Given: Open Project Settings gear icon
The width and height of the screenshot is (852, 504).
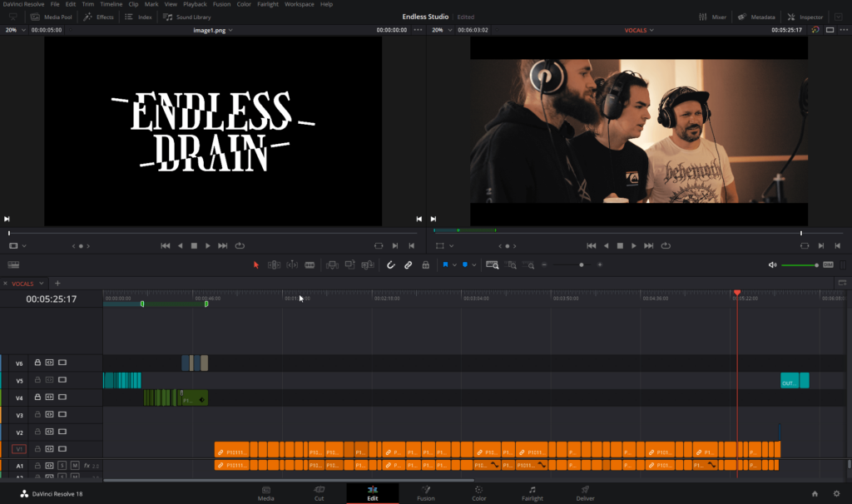Looking at the screenshot, I should click(836, 493).
